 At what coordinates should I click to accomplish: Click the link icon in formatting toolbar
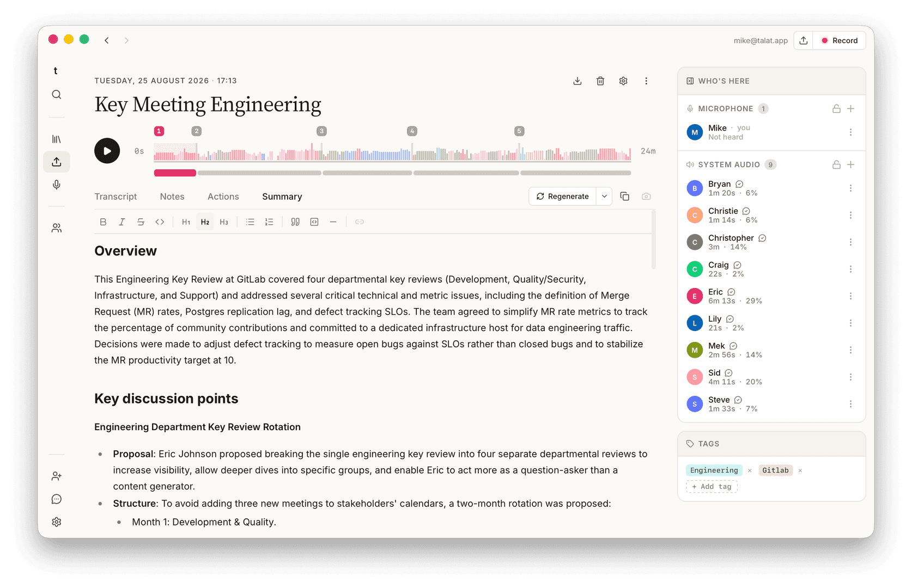tap(360, 222)
